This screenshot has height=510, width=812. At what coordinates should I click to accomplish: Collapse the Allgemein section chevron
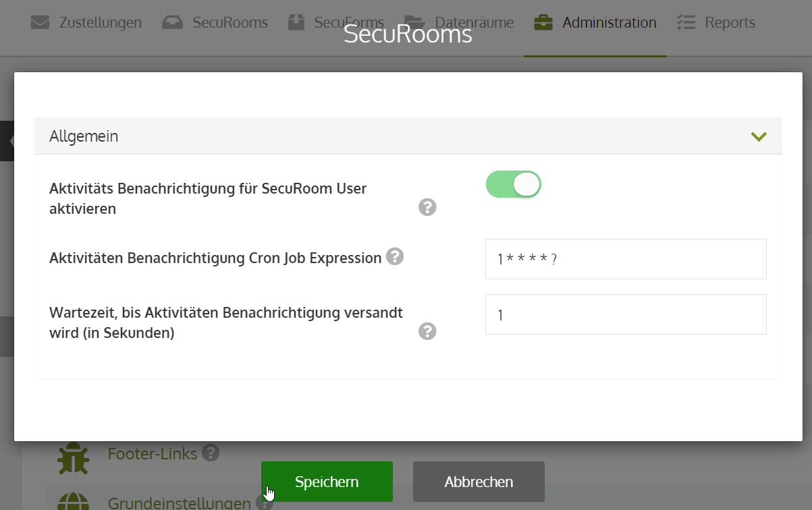(759, 136)
